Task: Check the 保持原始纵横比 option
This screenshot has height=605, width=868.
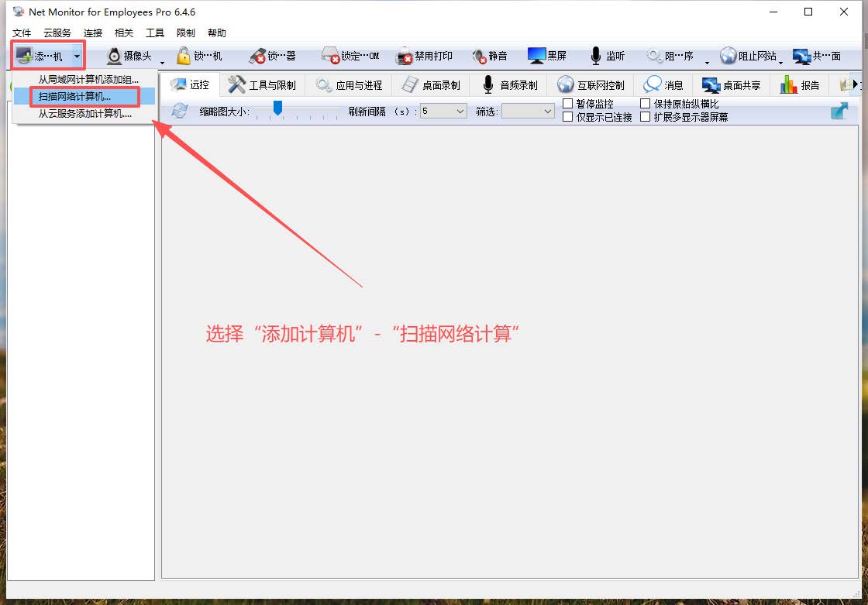Action: 646,104
